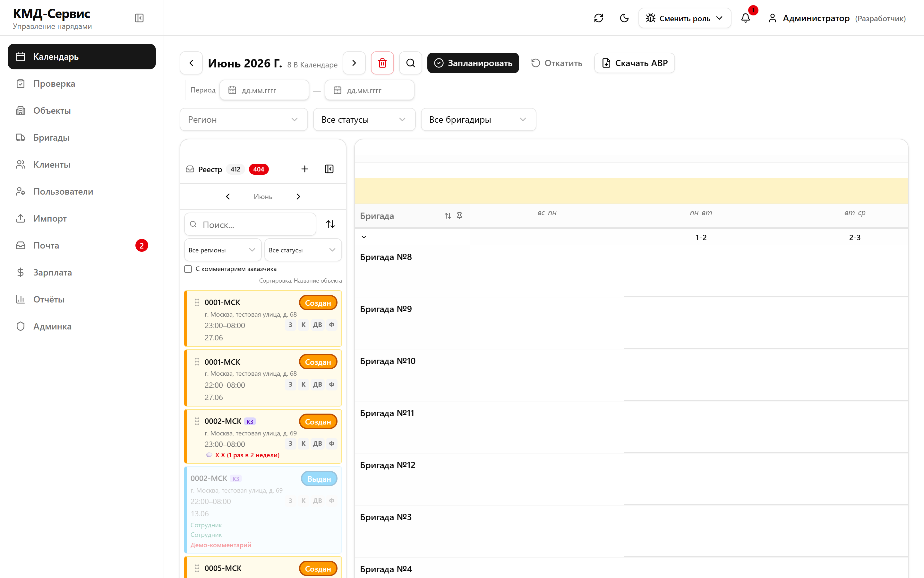Pin the Бригада column

[459, 216]
